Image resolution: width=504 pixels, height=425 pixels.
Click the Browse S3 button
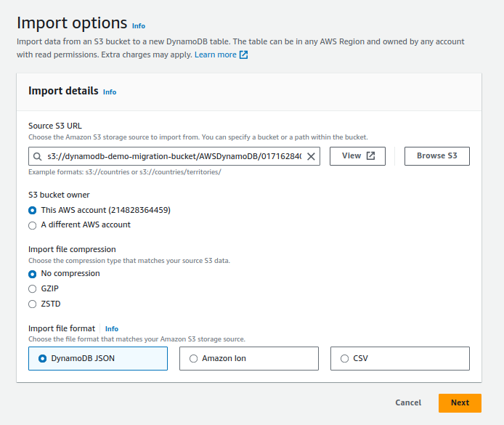(x=437, y=156)
